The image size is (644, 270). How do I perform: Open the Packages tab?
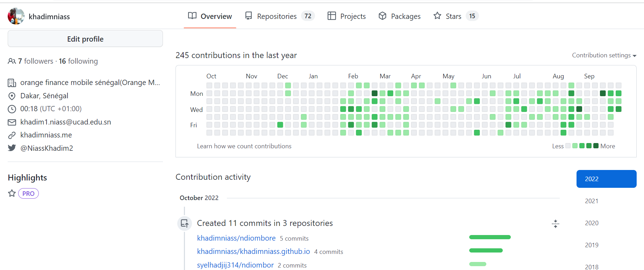click(400, 16)
